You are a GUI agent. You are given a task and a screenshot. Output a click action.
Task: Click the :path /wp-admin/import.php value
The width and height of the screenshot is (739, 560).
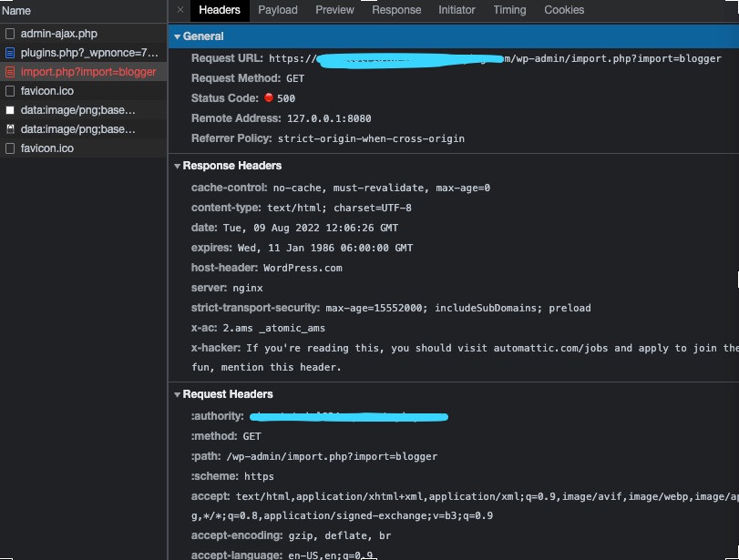pos(332,457)
